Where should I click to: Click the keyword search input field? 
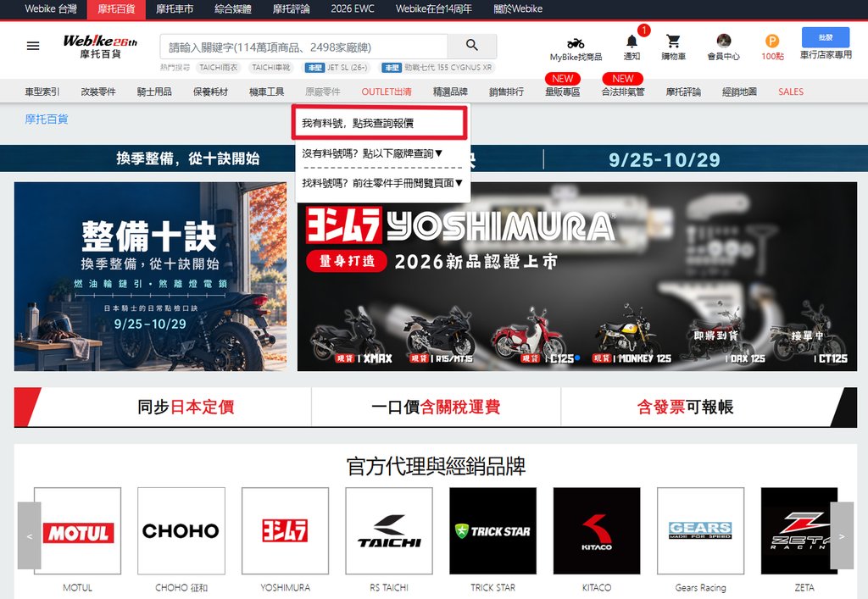303,47
